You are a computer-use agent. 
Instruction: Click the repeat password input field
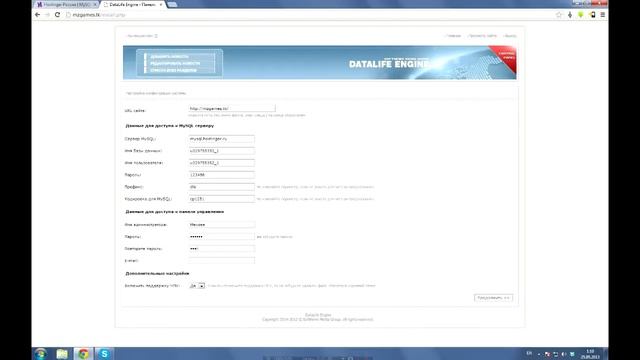pyautogui.click(x=222, y=248)
